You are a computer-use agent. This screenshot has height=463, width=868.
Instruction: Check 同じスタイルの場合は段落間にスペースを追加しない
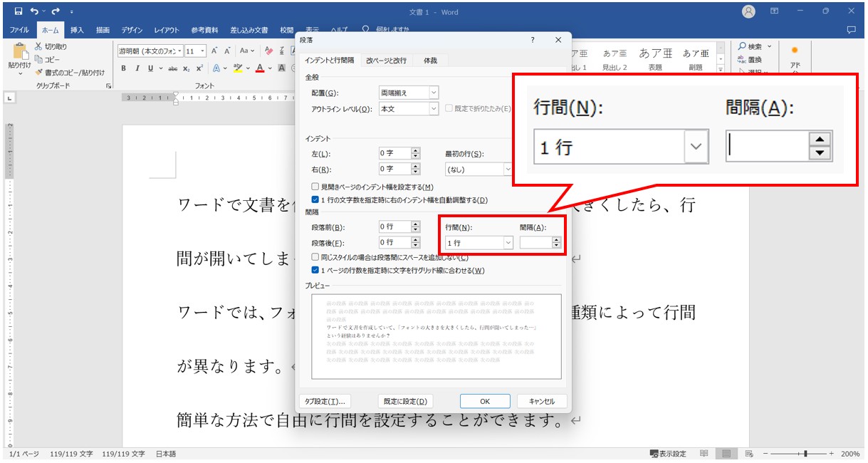(x=315, y=257)
